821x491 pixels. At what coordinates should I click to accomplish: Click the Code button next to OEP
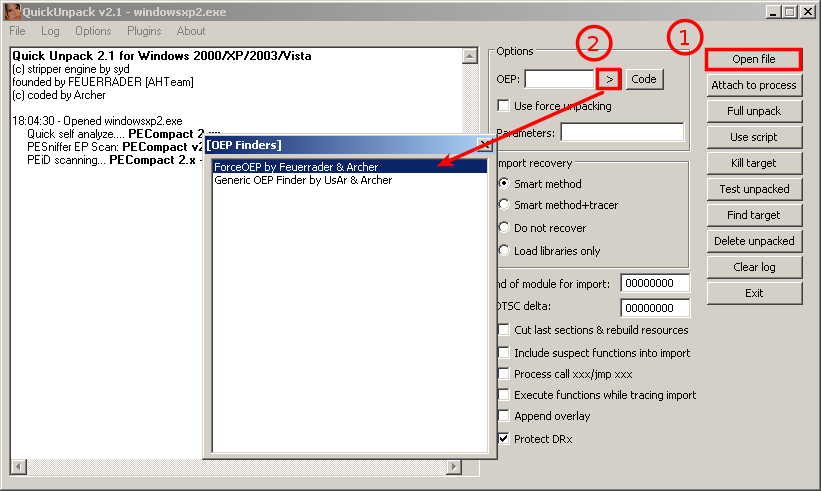[x=645, y=79]
